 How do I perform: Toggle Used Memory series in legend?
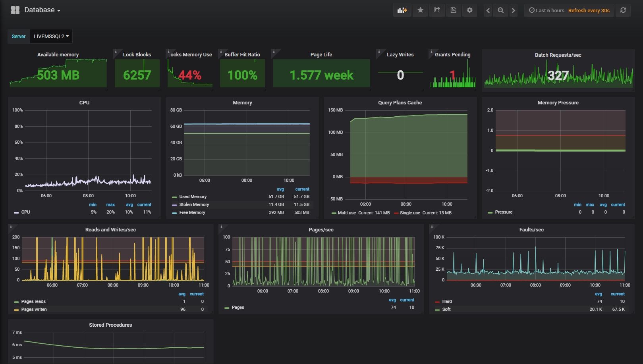(x=193, y=196)
